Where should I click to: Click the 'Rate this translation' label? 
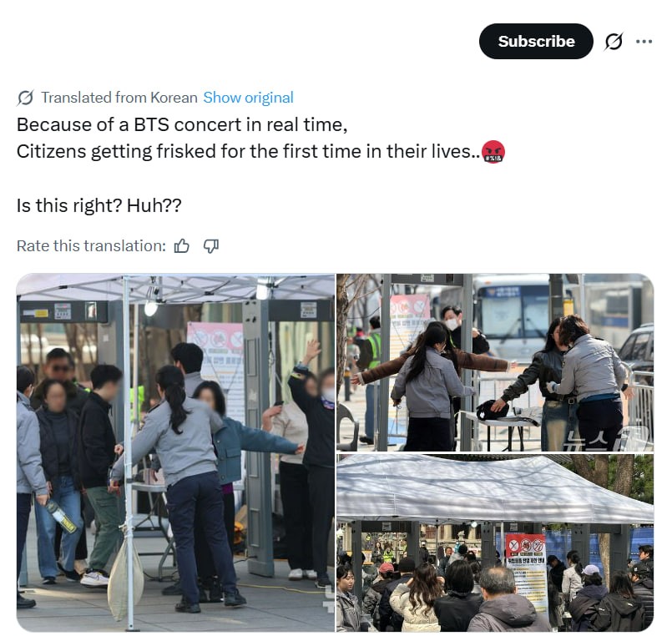(91, 246)
